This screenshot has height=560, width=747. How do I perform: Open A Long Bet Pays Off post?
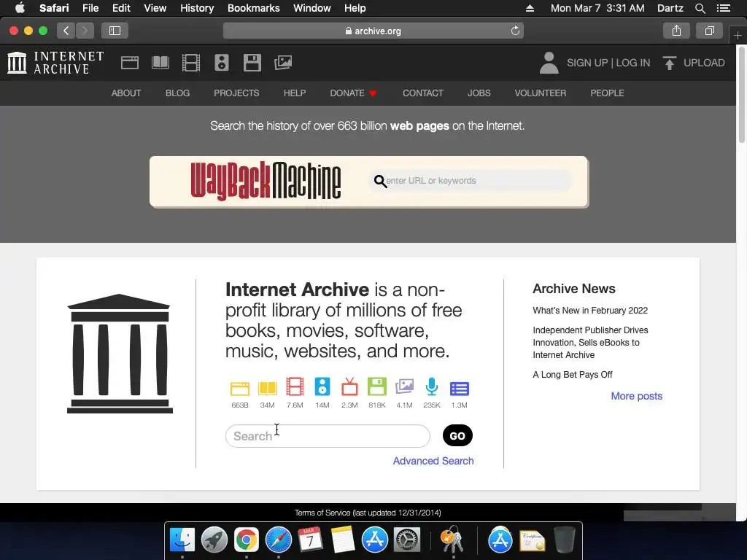[572, 375]
